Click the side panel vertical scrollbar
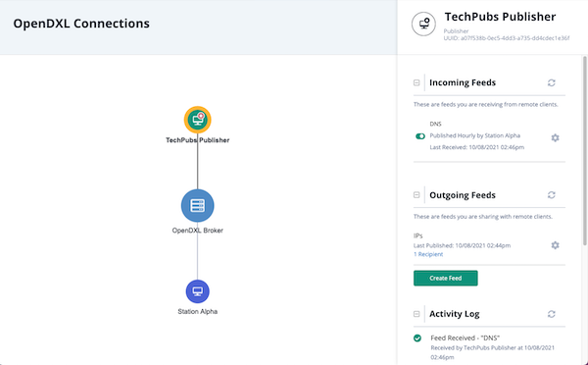 (585, 150)
